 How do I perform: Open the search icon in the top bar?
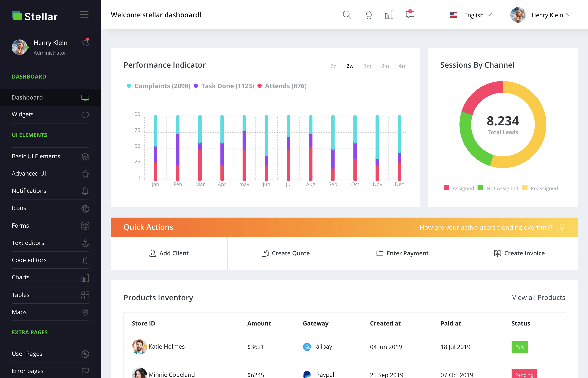click(x=347, y=15)
